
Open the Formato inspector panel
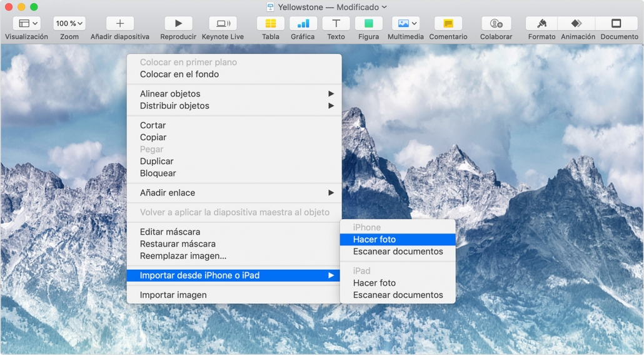tap(541, 23)
